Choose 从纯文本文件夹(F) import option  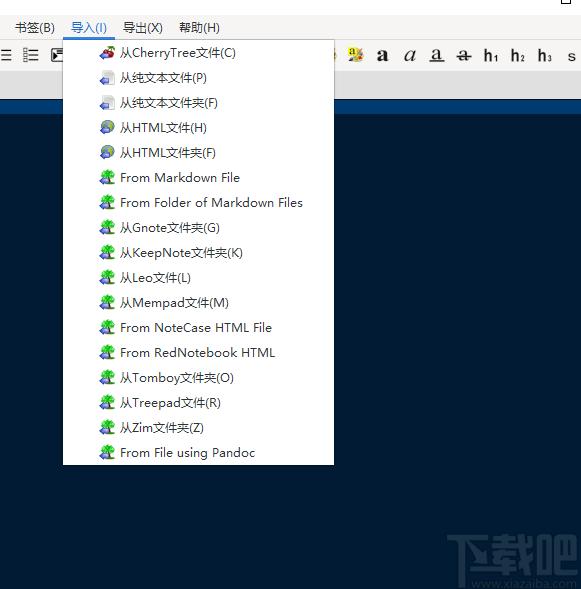click(198, 103)
